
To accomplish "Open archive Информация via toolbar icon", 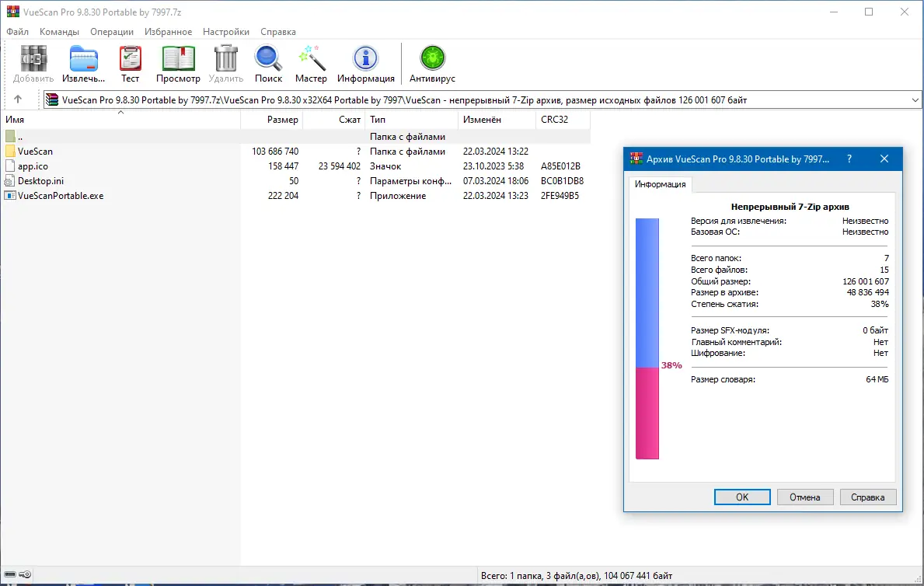I will coord(365,58).
